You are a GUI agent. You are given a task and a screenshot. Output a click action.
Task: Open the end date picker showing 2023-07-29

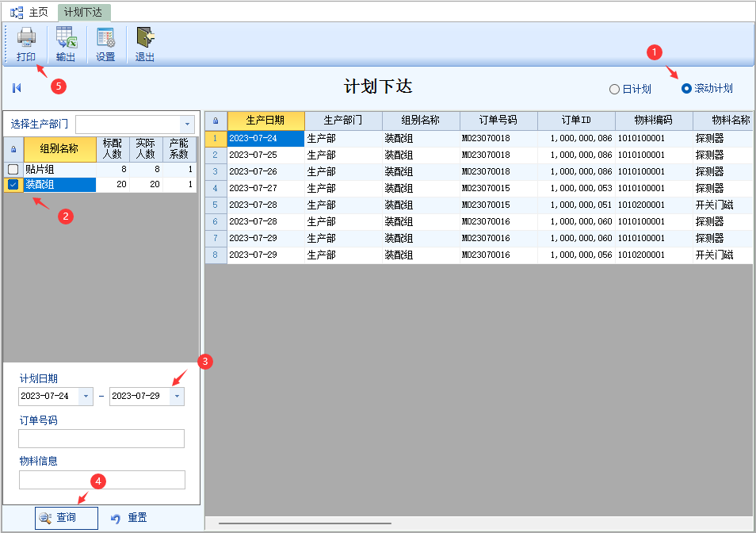(177, 396)
